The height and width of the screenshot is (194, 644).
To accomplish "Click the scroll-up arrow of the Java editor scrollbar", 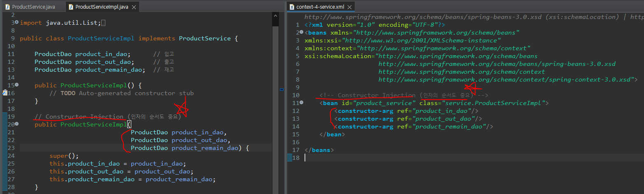I will [x=275, y=15].
